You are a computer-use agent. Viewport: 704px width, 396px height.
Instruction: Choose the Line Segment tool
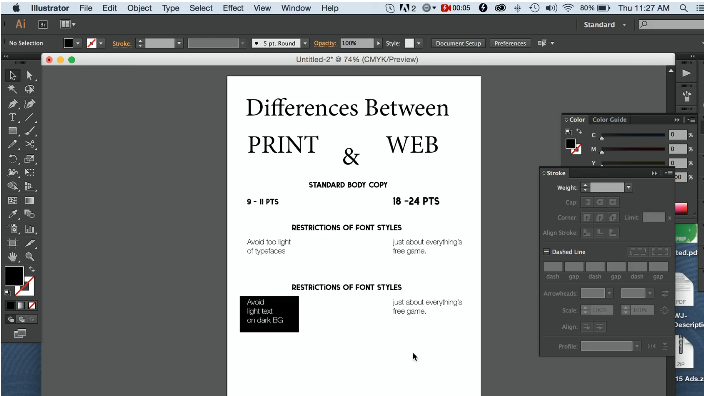pyautogui.click(x=30, y=117)
